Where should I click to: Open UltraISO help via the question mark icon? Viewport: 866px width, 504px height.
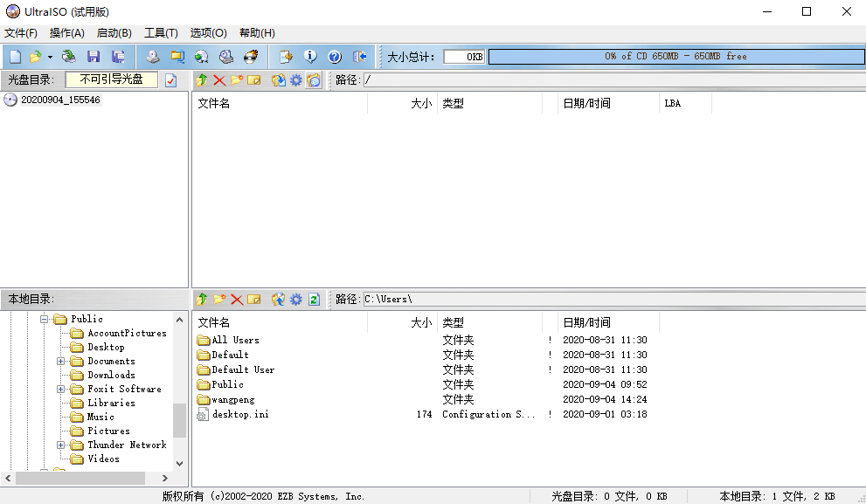coord(334,56)
